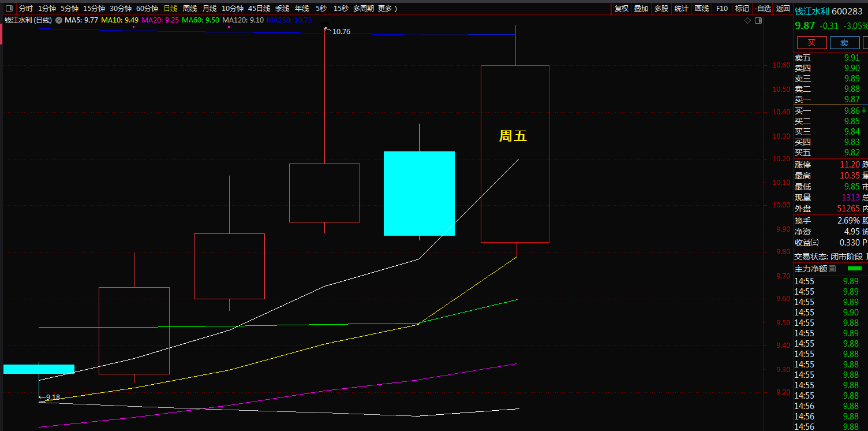Image resolution: width=868 pixels, height=431 pixels.
Task: Toggle the right panel icon beside the diamond
Action: (x=758, y=20)
